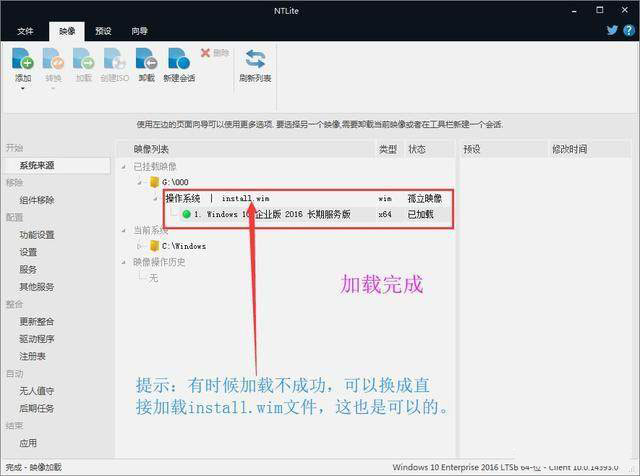Click the 创建ISO toolbar icon

point(115,60)
